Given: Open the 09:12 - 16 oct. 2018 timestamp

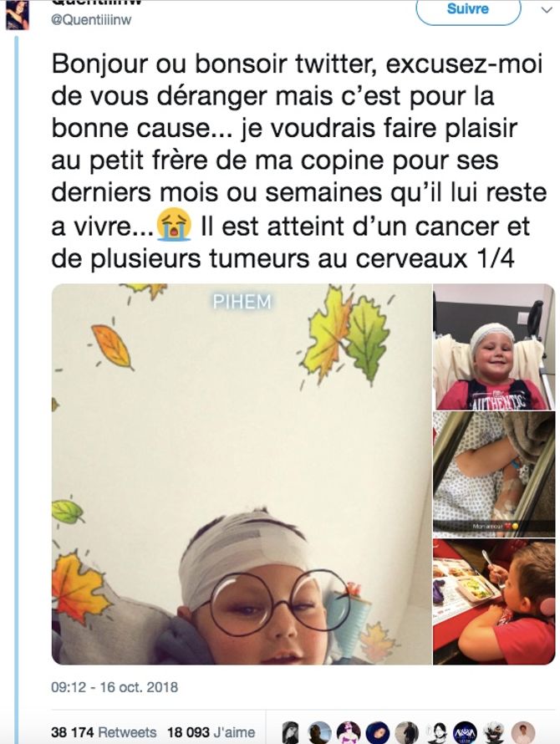Looking at the screenshot, I should click(115, 687).
